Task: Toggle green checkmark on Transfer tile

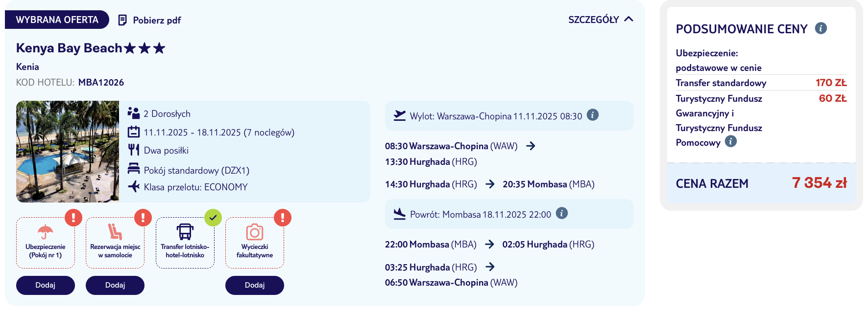Action: (213, 218)
